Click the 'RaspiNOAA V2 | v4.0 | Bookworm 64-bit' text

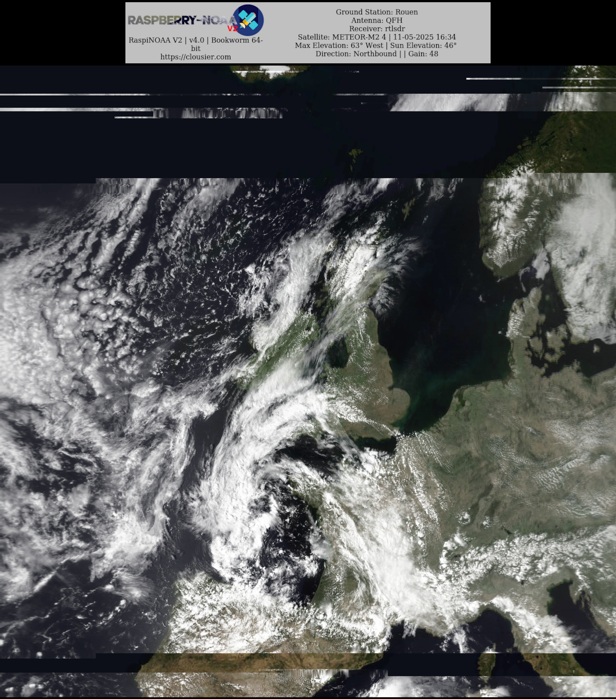pyautogui.click(x=196, y=44)
